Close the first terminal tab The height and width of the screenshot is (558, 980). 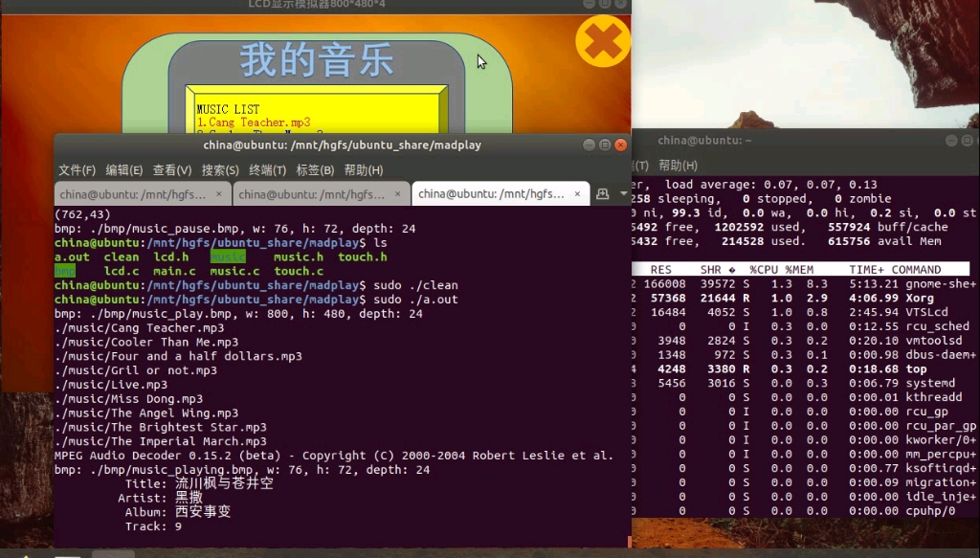coord(219,194)
